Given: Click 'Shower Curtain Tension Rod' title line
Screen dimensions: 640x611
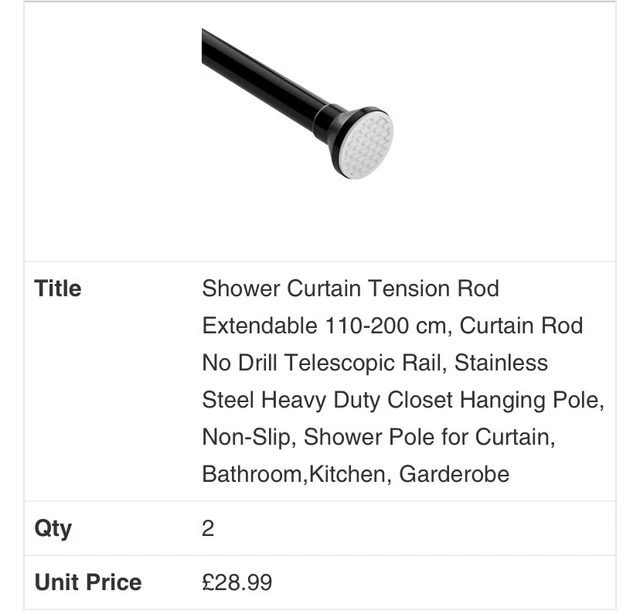Looking at the screenshot, I should tap(351, 289).
